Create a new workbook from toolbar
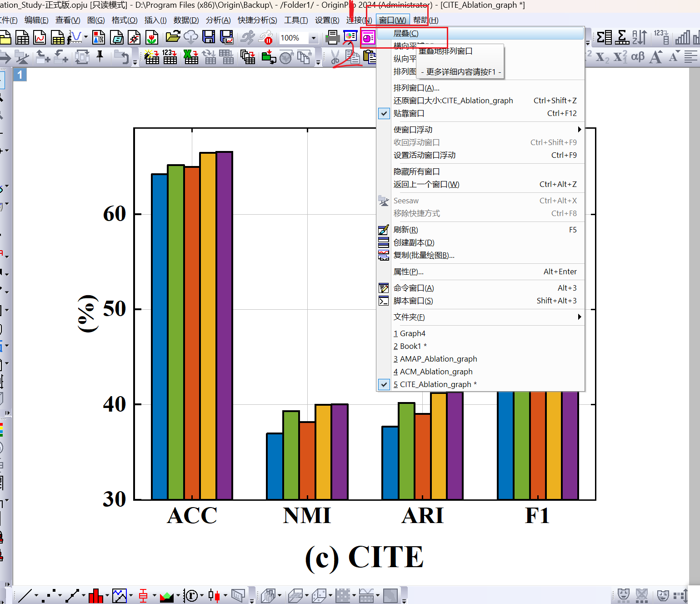This screenshot has height=604, width=700. [22, 37]
